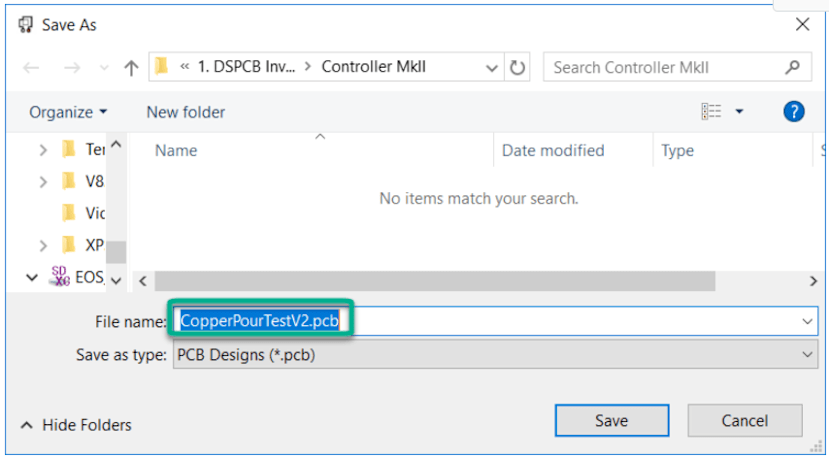Image resolution: width=829 pixels, height=457 pixels.
Task: Go forward with the right arrow
Action: point(72,68)
